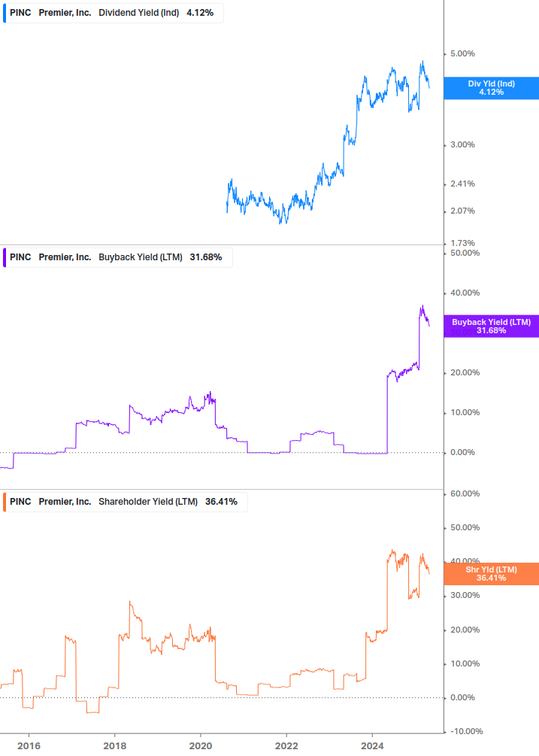The width and height of the screenshot is (539, 756).
Task: Click the purple color bar of Buyback Yield legend
Action: (x=5, y=257)
